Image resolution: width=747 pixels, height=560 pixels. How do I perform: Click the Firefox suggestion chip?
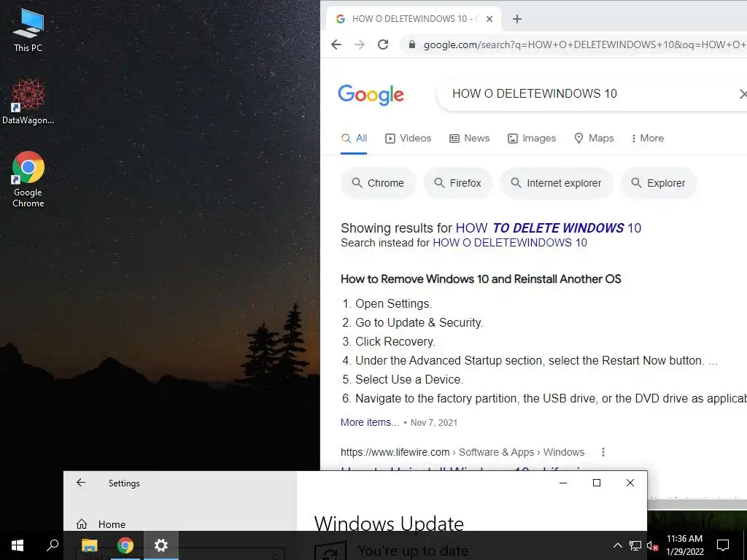458,183
